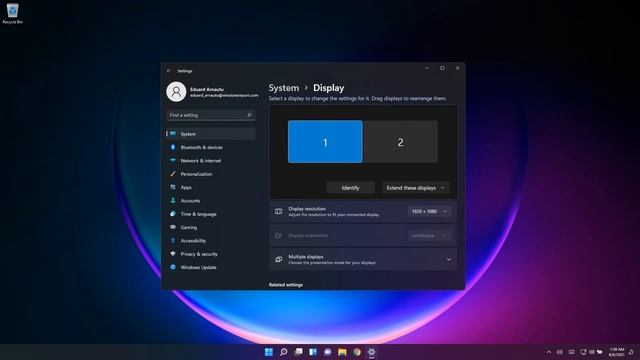Image resolution: width=640 pixels, height=360 pixels.
Task: Open Windows Update page
Action: pos(211,267)
